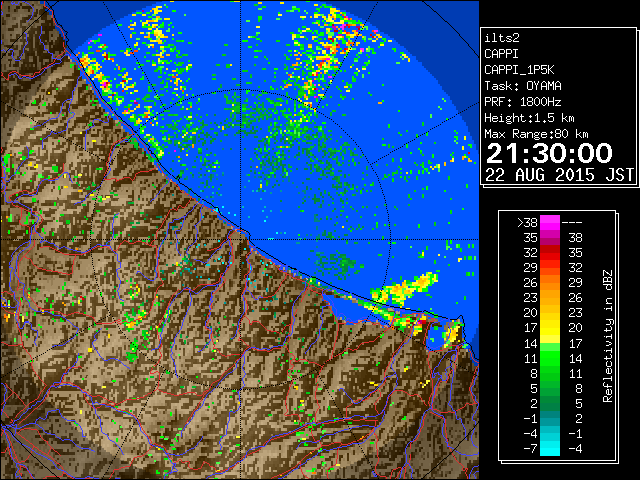Click the cyan -7 dBZ legend swatch
The height and width of the screenshot is (480, 640).
(x=550, y=448)
